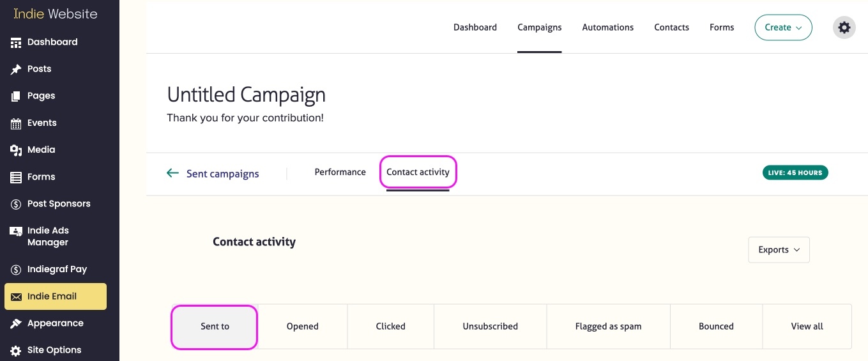Viewport: 868px width, 361px height.
Task: Click the Media icon in sidebar
Action: 16,150
